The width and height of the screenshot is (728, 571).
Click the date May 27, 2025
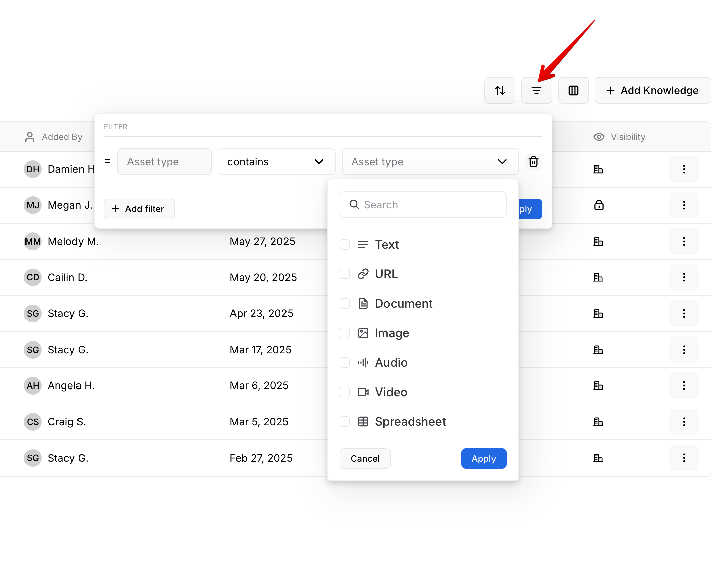pyautogui.click(x=262, y=241)
